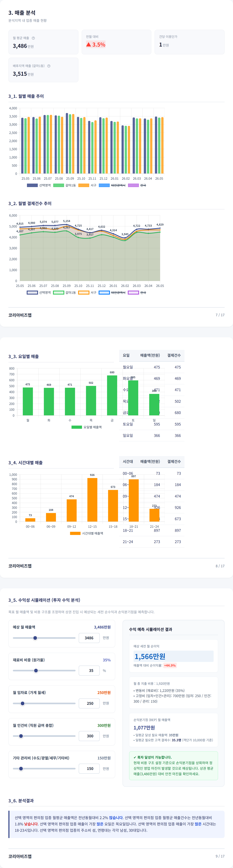Viewport: 233px width, 868px height.
Task: Toggle 선택영역 legend in 월별 매출 추이 chart
Action: (39, 185)
